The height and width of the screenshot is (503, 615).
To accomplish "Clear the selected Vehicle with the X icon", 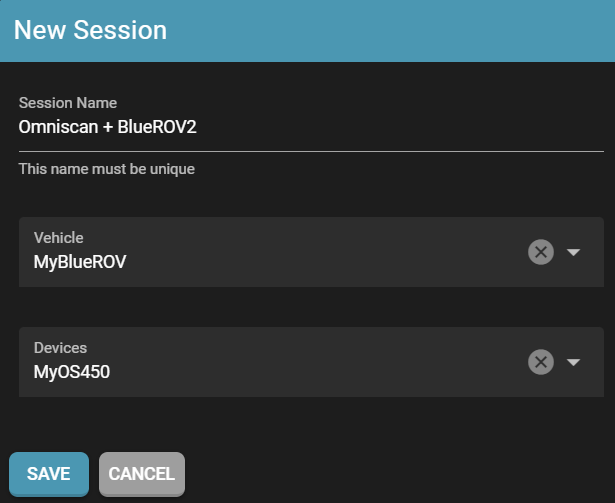I will point(540,252).
